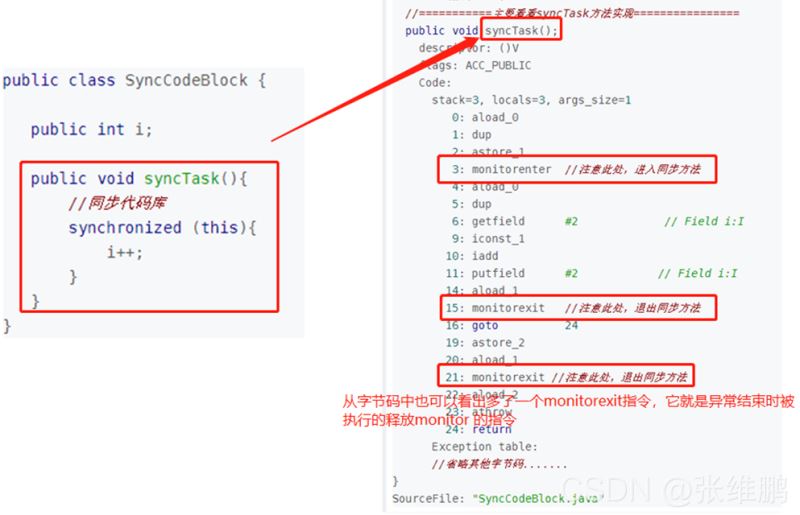Image resolution: width=800 pixels, height=515 pixels.
Task: Click the SourceFile "SyncCodeBlock.java" text
Action: (498, 499)
